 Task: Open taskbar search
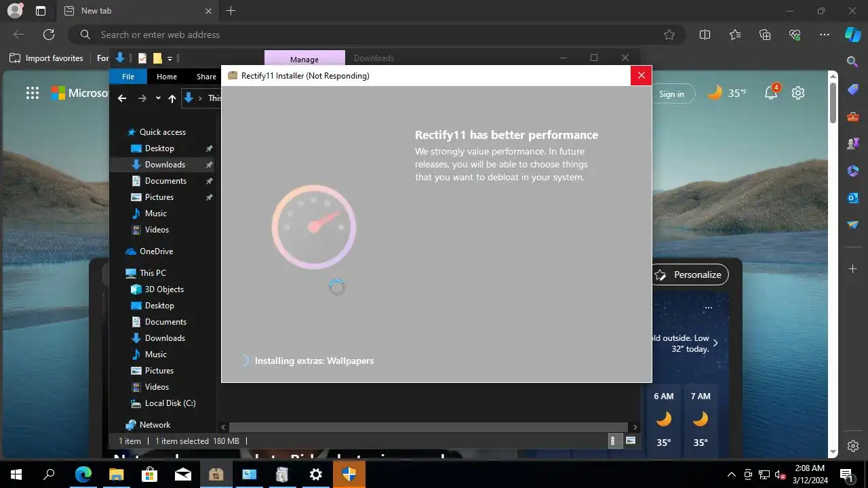click(49, 474)
